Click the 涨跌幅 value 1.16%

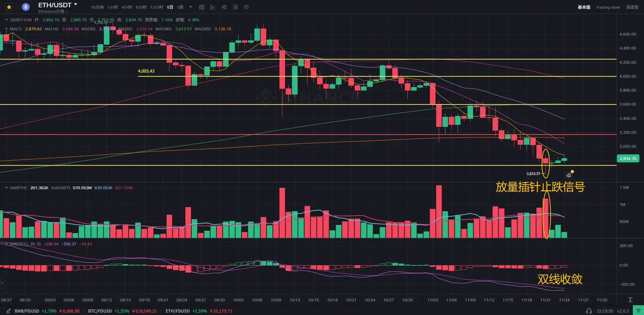click(x=167, y=20)
